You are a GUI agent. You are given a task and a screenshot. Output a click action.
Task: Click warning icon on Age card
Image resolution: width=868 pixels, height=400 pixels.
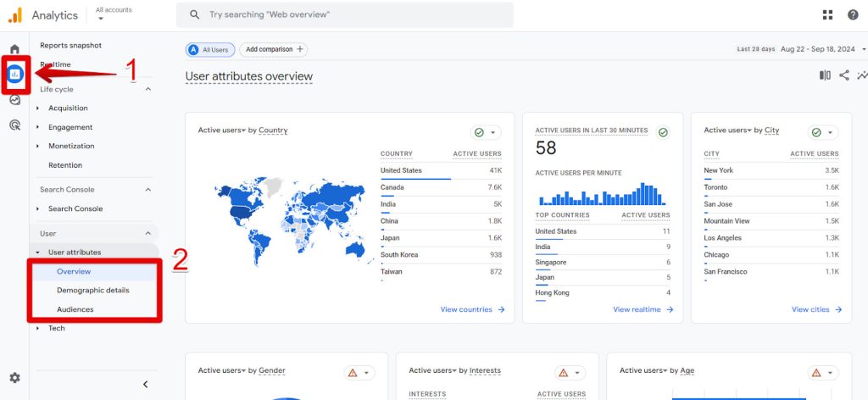pyautogui.click(x=816, y=373)
